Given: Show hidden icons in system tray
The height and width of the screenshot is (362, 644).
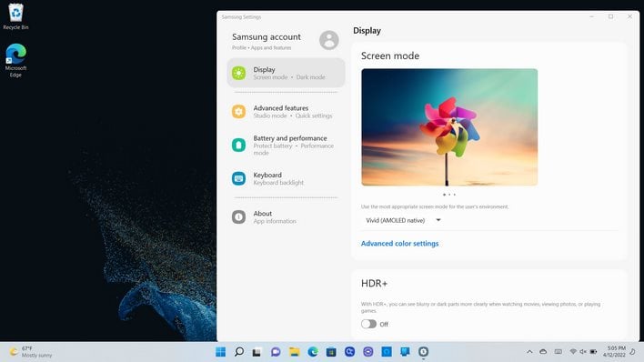Looking at the screenshot, I should click(x=529, y=352).
